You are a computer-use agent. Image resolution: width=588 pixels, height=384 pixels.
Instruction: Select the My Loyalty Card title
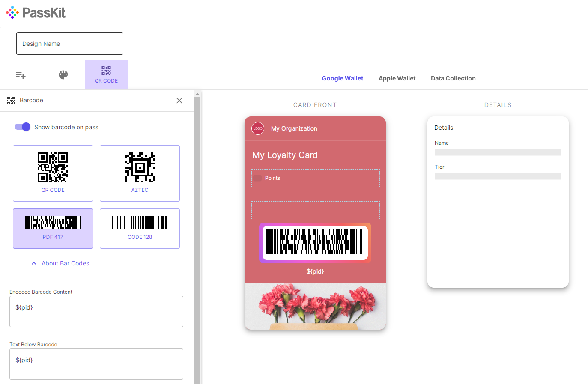285,155
